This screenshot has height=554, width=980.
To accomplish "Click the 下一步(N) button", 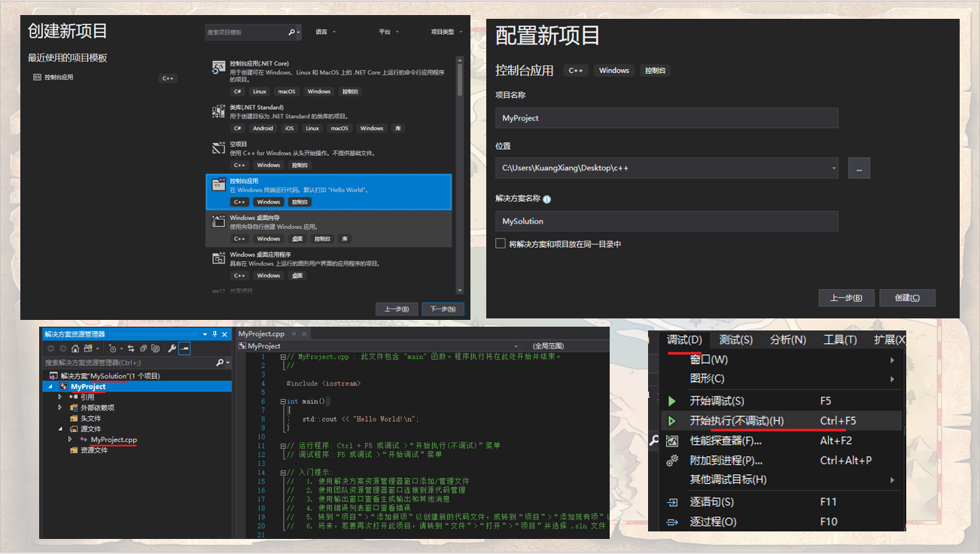I will pos(443,309).
